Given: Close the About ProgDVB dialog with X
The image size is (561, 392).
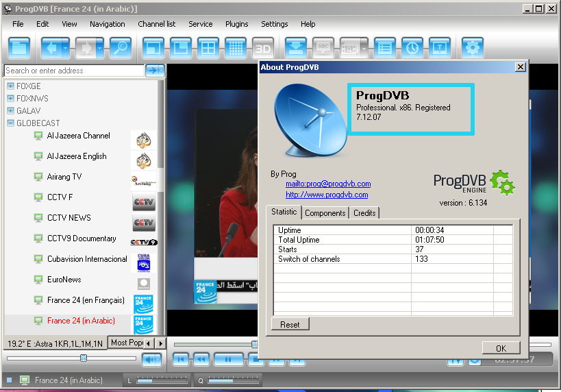Looking at the screenshot, I should point(521,67).
